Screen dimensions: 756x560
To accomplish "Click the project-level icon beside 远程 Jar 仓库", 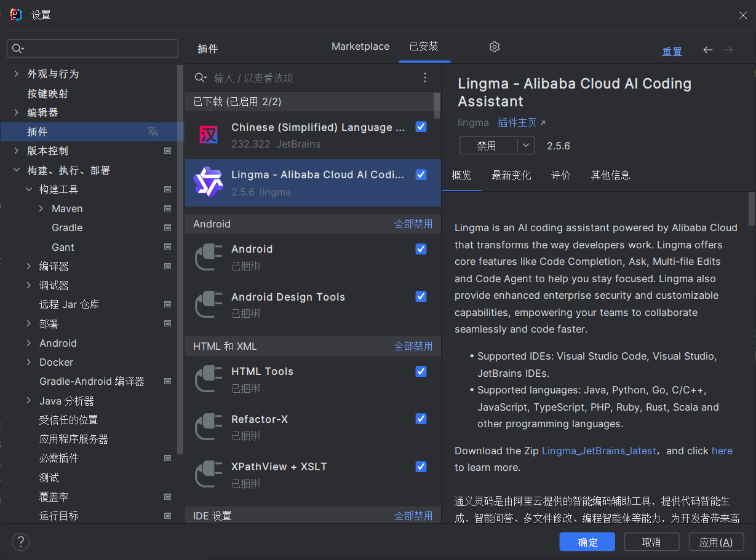I will pos(167,304).
